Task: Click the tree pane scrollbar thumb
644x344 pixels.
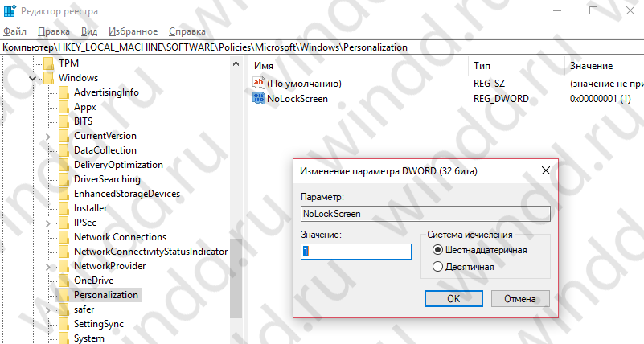Action: click(x=236, y=279)
